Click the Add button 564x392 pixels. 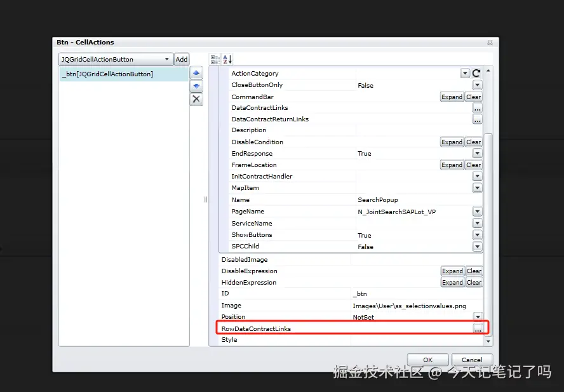click(x=181, y=59)
